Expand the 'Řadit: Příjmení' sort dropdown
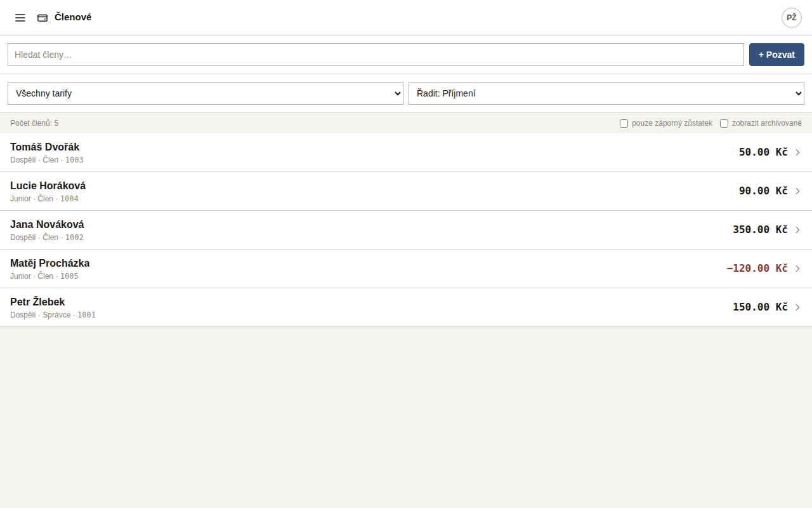 [x=606, y=93]
